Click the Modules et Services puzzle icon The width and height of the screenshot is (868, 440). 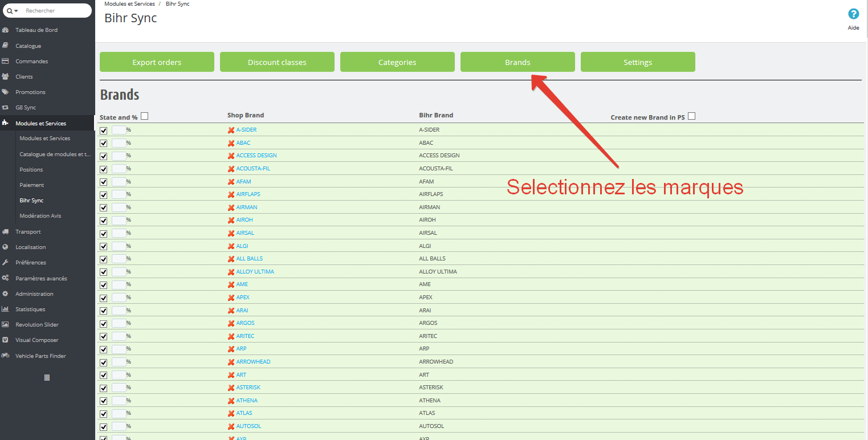coord(5,123)
